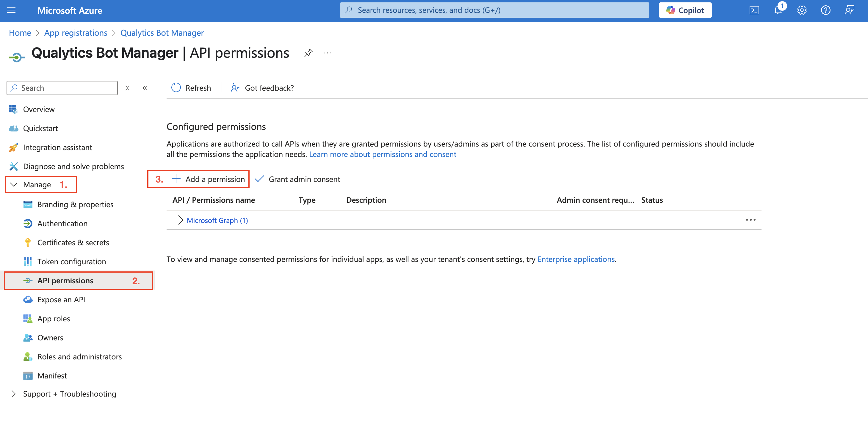868x437 pixels.
Task: Open Cloud Shell from top bar
Action: pyautogui.click(x=754, y=10)
